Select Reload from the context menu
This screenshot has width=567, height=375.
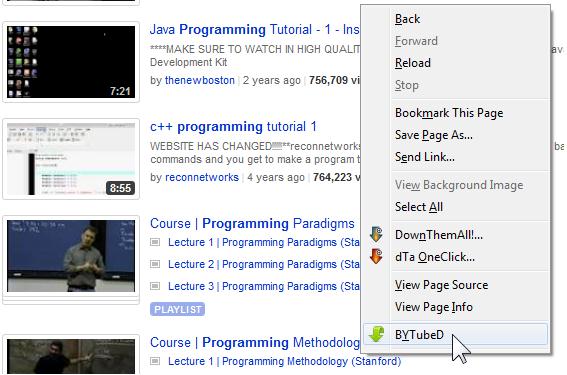tap(413, 63)
